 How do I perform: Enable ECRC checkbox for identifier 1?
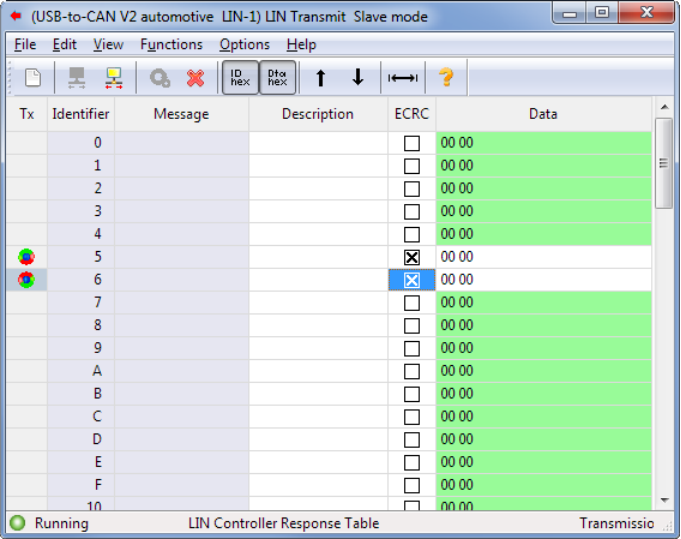(412, 166)
